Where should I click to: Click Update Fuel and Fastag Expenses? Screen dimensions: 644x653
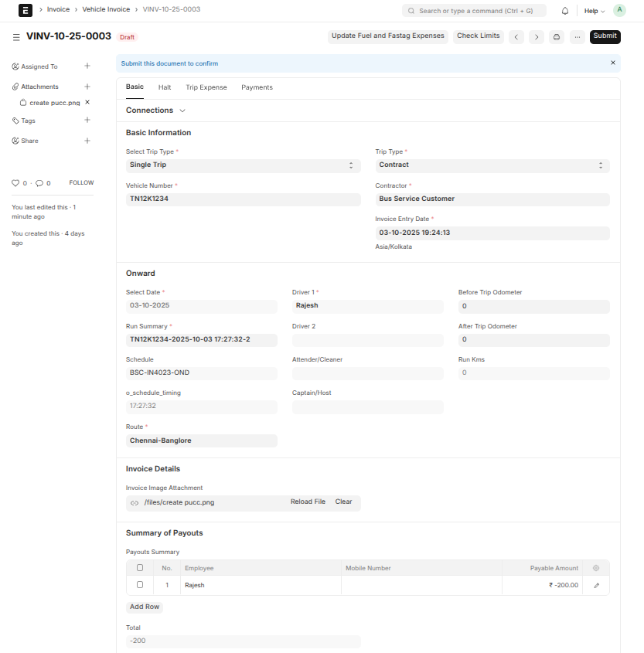(x=387, y=36)
